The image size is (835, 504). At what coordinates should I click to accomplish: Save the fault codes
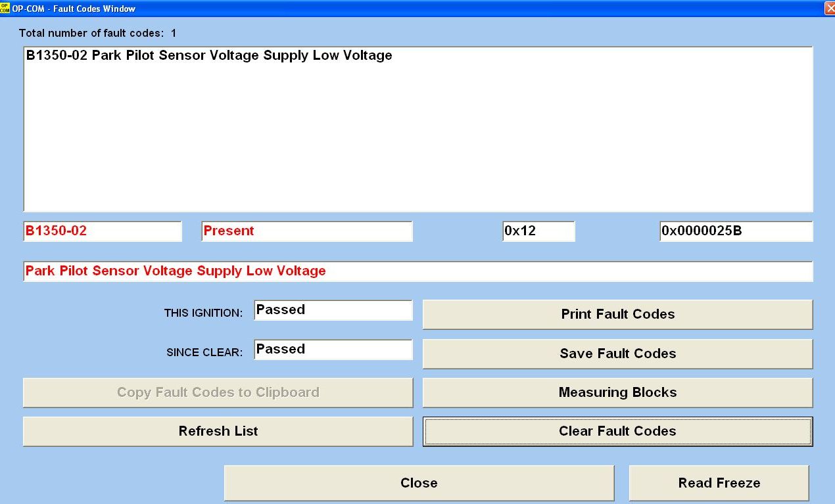click(617, 354)
